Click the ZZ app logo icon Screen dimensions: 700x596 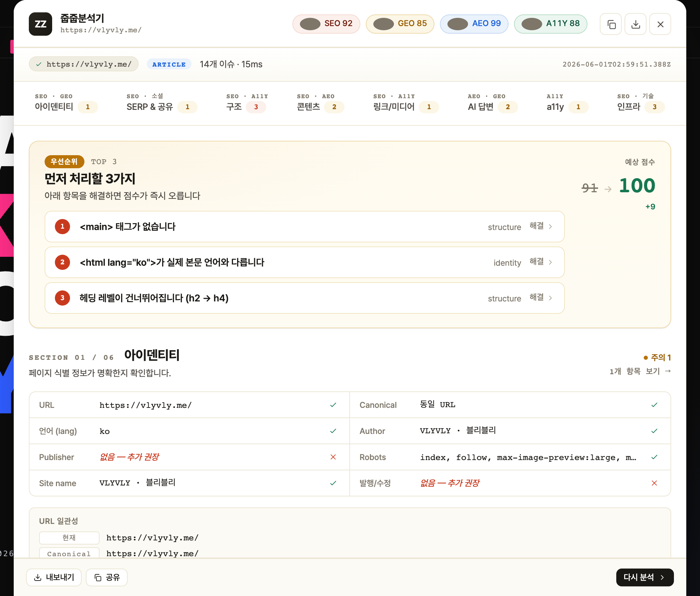(40, 24)
